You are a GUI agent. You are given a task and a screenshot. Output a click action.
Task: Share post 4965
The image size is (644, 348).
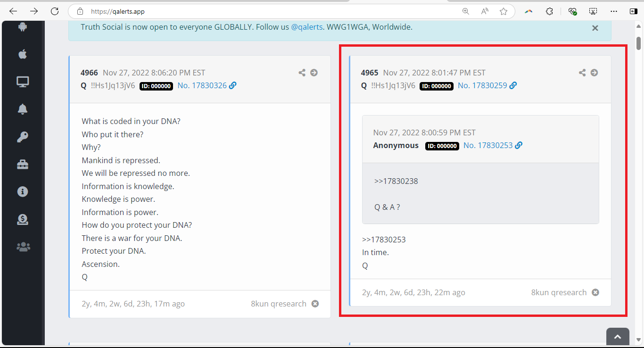[582, 73]
